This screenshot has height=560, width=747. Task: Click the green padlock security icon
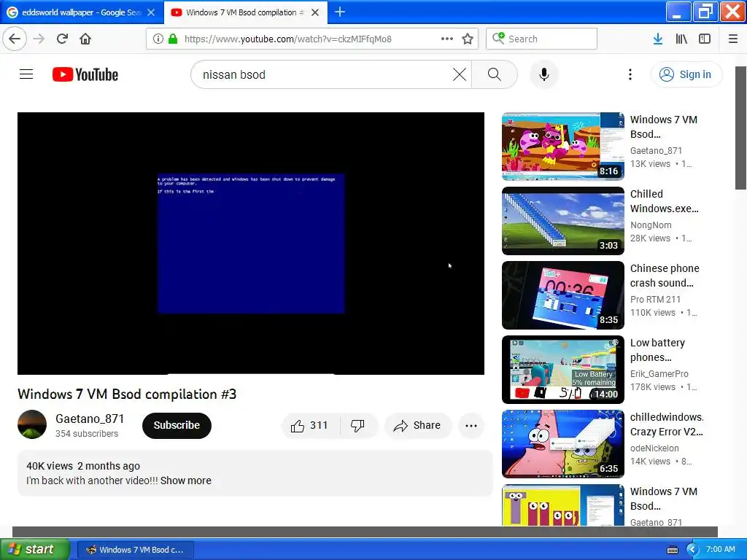(x=173, y=39)
